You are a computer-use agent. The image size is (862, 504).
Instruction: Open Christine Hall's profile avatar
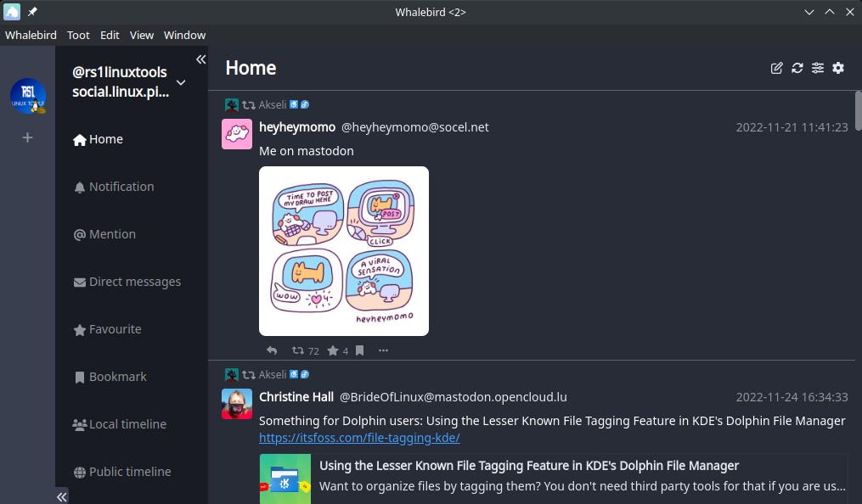[237, 404]
